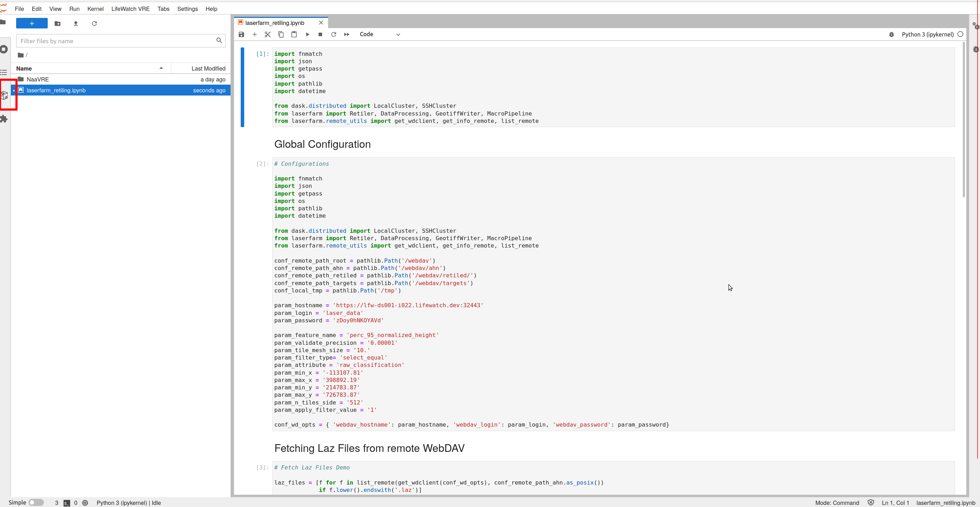
Task: Enable Simple interface mode
Action: tap(37, 502)
